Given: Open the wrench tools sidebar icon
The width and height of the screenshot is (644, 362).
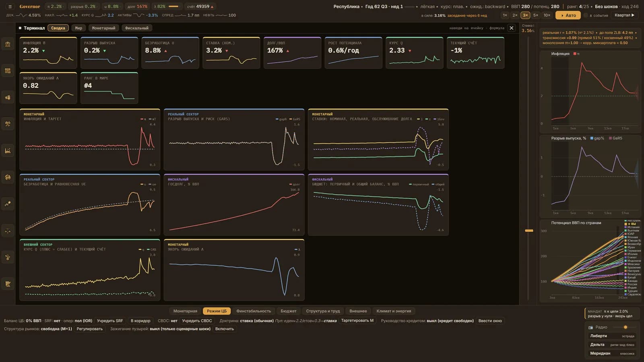Looking at the screenshot, I should [x=8, y=124].
